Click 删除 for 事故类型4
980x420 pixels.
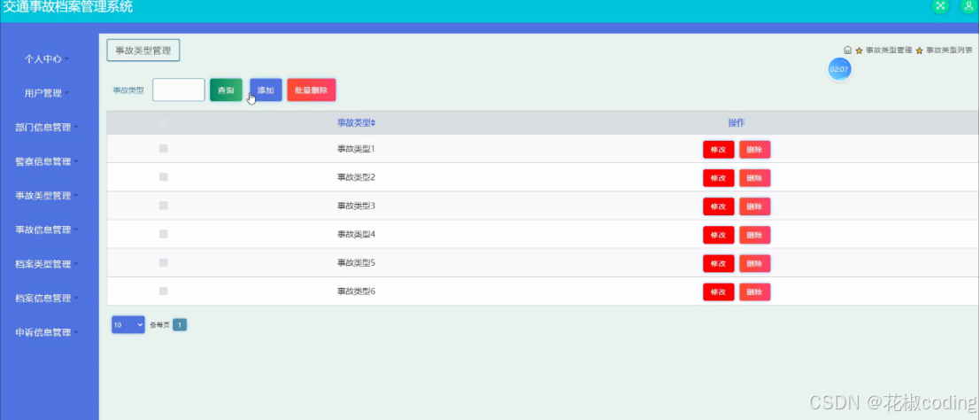click(x=754, y=236)
